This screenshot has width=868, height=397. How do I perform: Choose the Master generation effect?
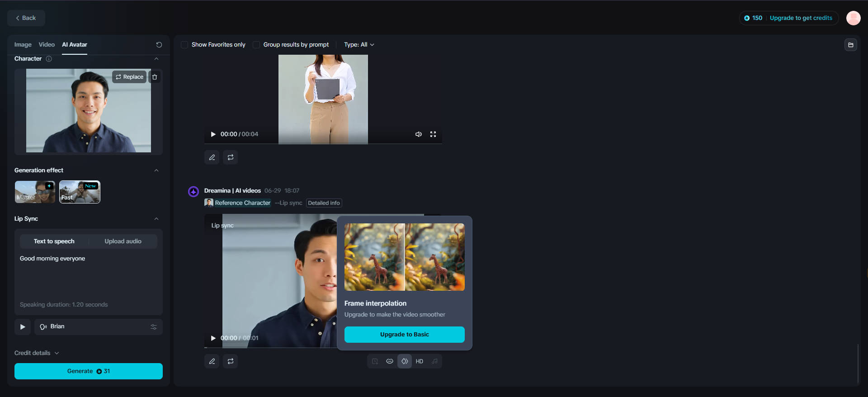(x=35, y=192)
